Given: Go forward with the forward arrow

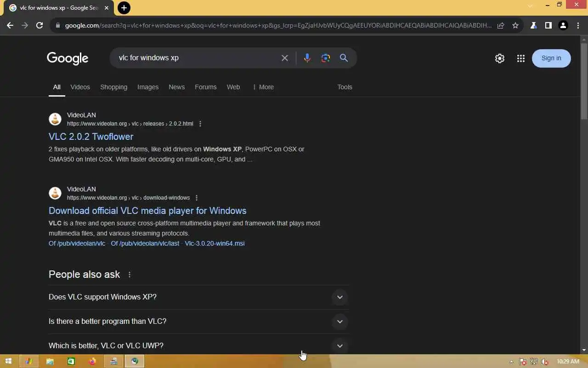Looking at the screenshot, I should [25, 25].
